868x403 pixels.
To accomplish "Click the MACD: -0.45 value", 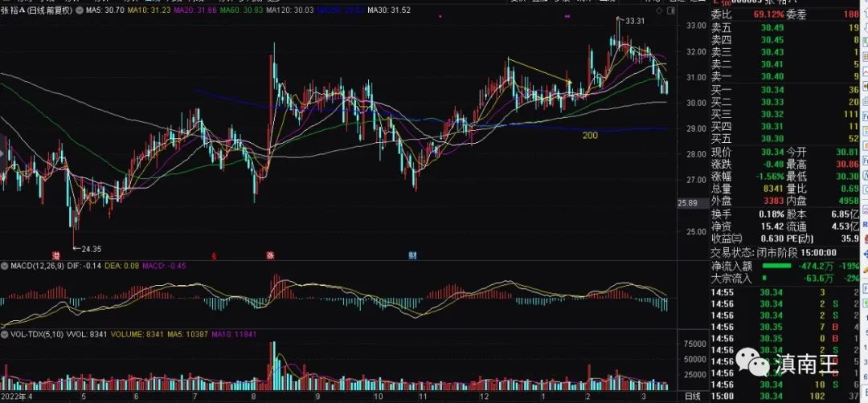I will pyautogui.click(x=165, y=266).
